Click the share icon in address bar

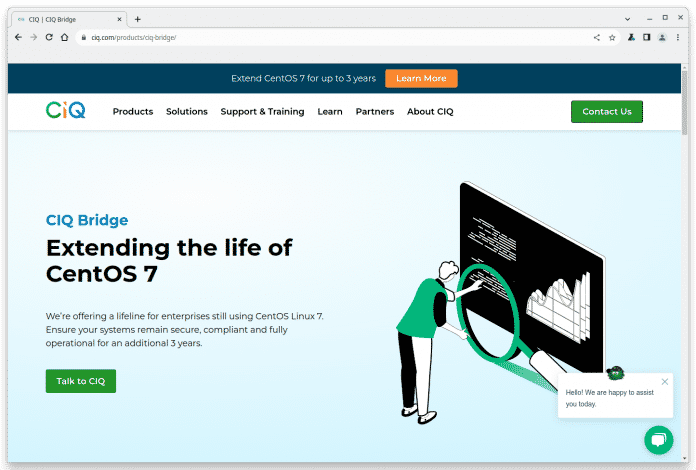597,37
